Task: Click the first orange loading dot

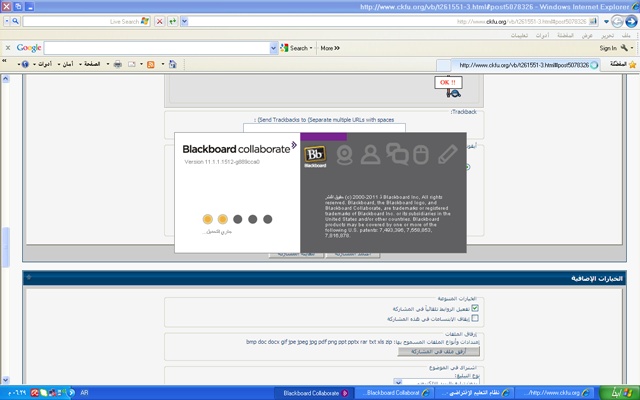Action: click(207, 219)
